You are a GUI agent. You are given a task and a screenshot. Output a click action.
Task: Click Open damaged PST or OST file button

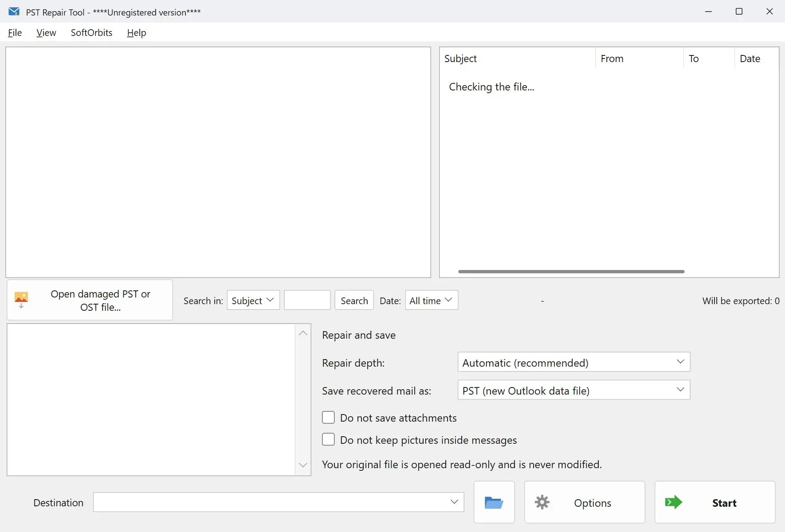pyautogui.click(x=90, y=300)
